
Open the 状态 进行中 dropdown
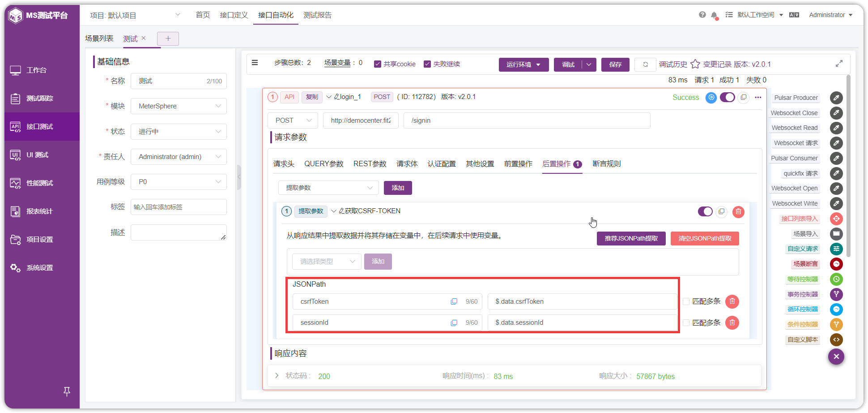(179, 132)
